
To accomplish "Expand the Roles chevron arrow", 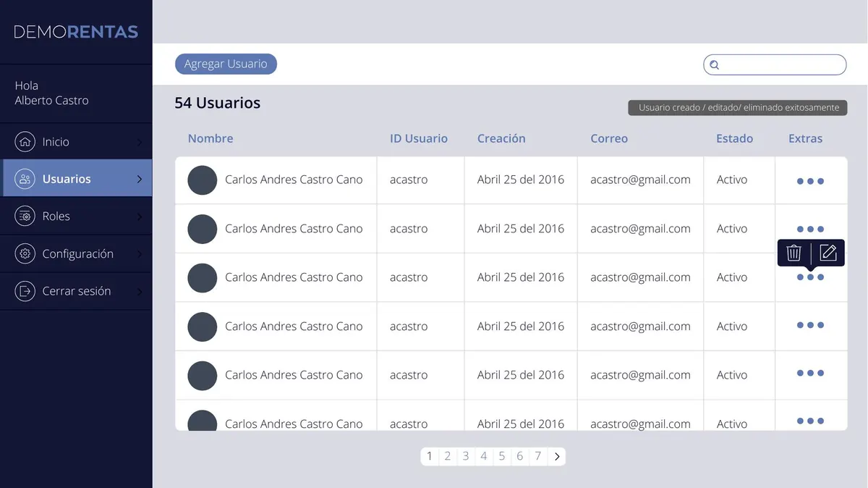I will click(x=140, y=216).
